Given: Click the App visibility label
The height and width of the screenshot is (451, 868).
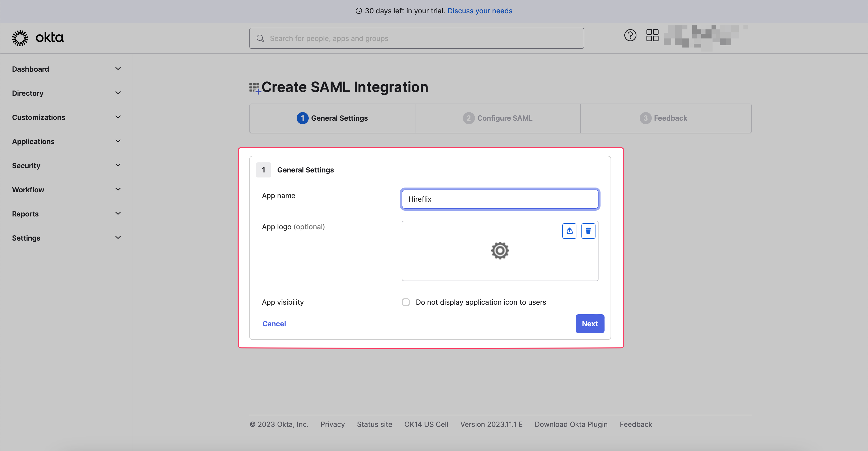Looking at the screenshot, I should 283,302.
